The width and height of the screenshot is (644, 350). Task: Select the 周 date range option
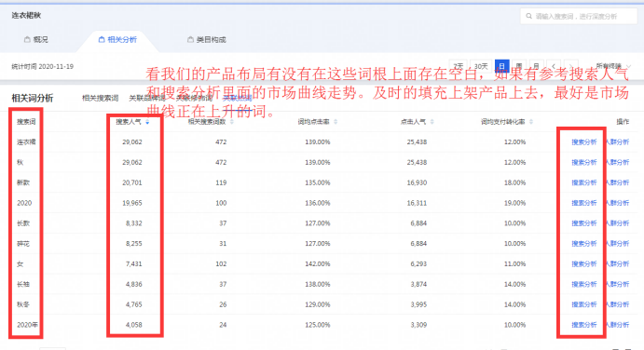coord(519,66)
